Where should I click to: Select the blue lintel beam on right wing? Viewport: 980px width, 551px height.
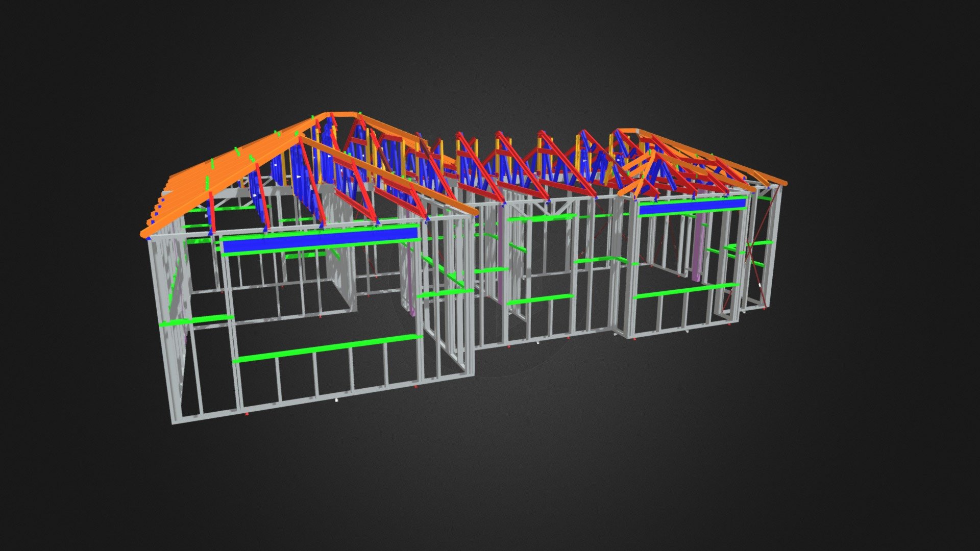[692, 206]
